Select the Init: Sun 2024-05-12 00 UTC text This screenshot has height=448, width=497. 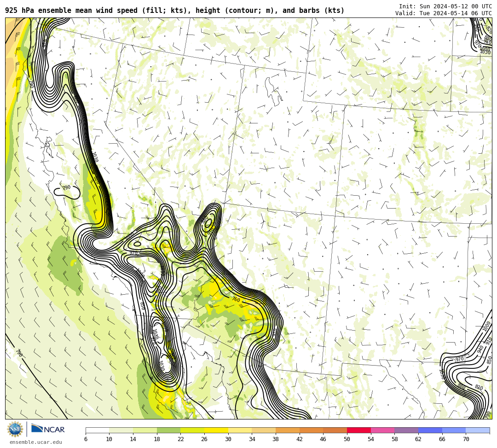445,6
